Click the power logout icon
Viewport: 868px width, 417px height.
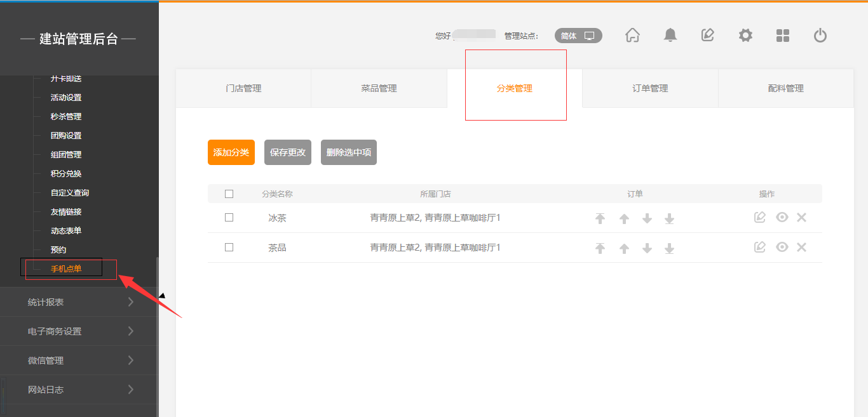tap(820, 36)
